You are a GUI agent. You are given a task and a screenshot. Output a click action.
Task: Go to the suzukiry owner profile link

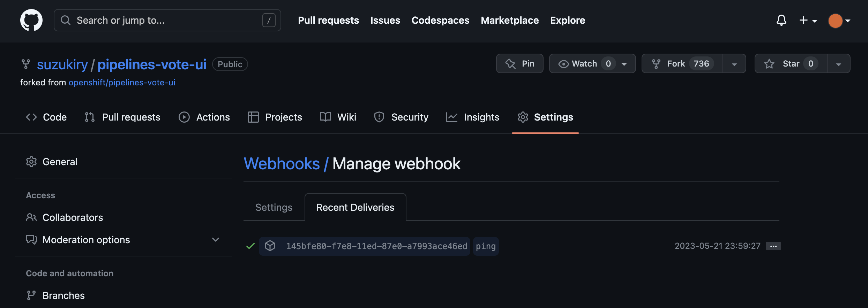[x=62, y=64]
